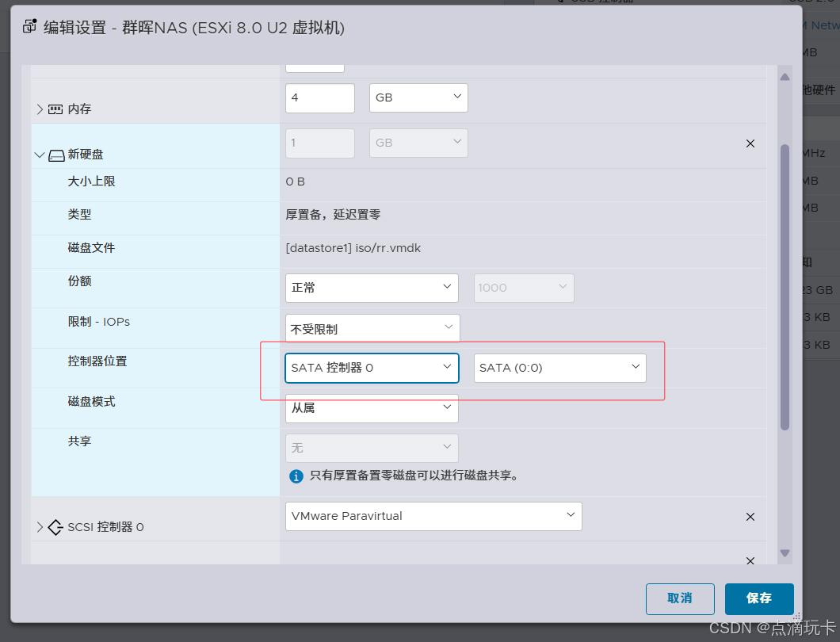Click the 大小上限 label
Viewport: 840px width, 642px height.
[x=91, y=182]
